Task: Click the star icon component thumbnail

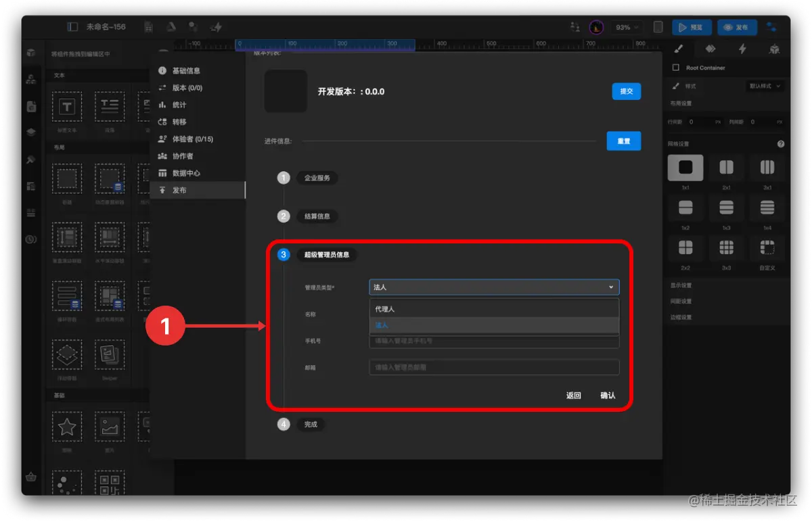Action: click(x=67, y=427)
